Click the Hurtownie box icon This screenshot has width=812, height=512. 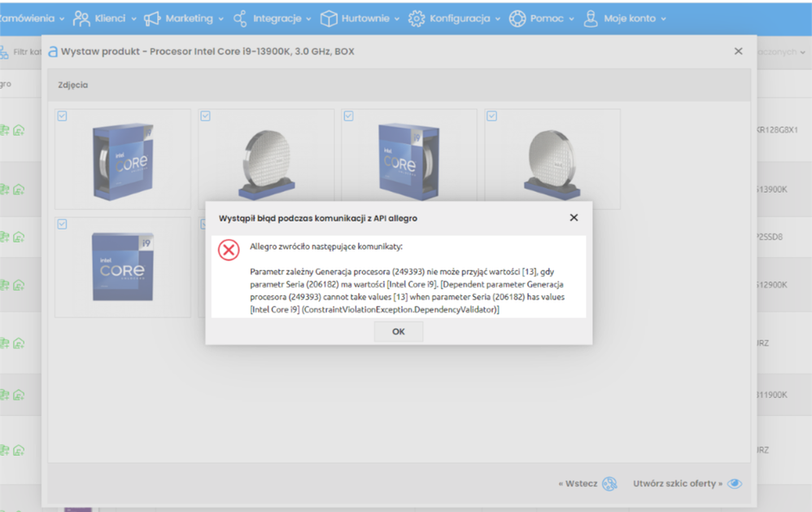(329, 19)
